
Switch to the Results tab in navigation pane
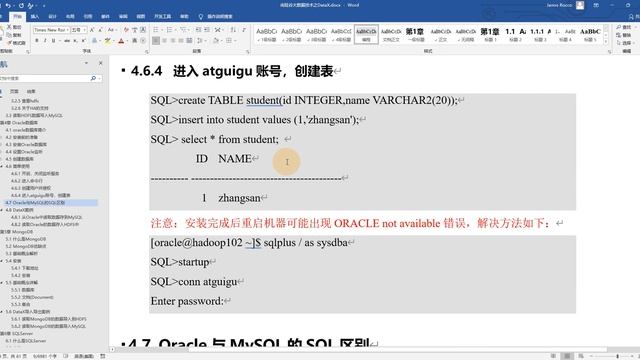pos(31,91)
